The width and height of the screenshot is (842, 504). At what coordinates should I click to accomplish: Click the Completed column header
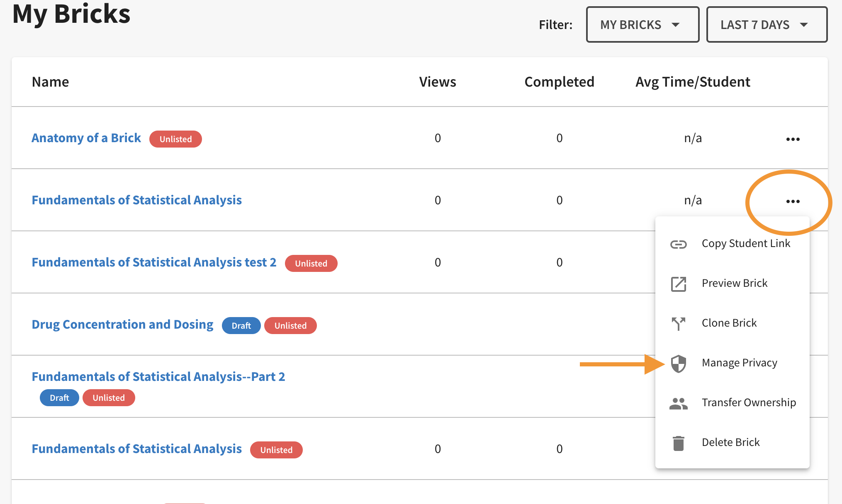click(559, 82)
